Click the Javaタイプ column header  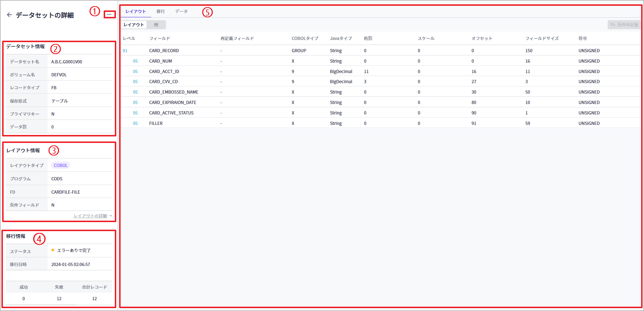click(341, 39)
